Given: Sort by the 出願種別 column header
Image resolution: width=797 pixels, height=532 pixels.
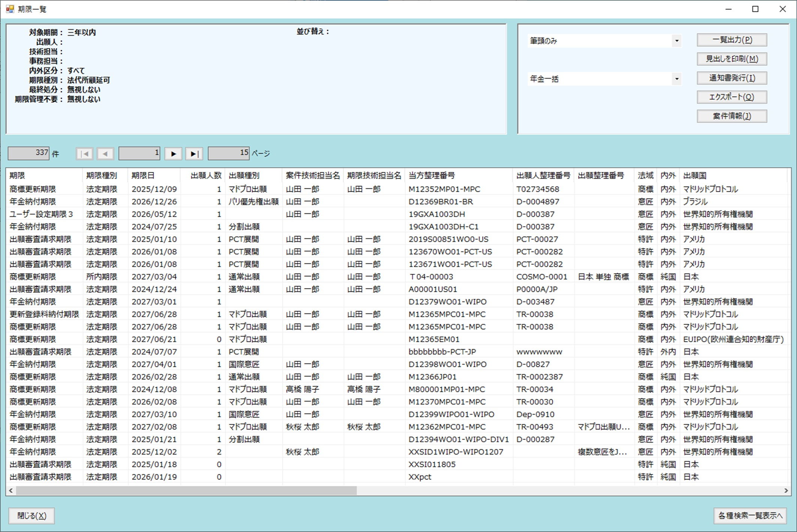Looking at the screenshot, I should coord(254,175).
